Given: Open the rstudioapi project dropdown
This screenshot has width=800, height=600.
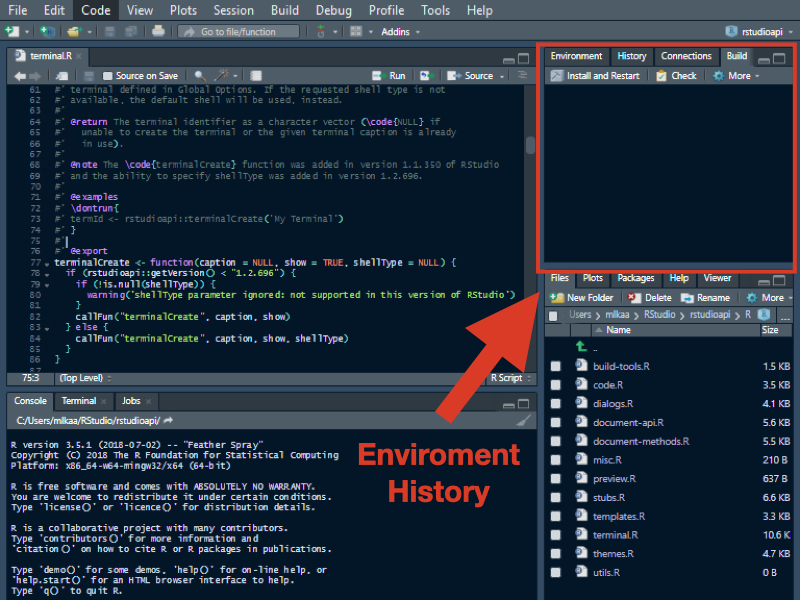Looking at the screenshot, I should [759, 32].
